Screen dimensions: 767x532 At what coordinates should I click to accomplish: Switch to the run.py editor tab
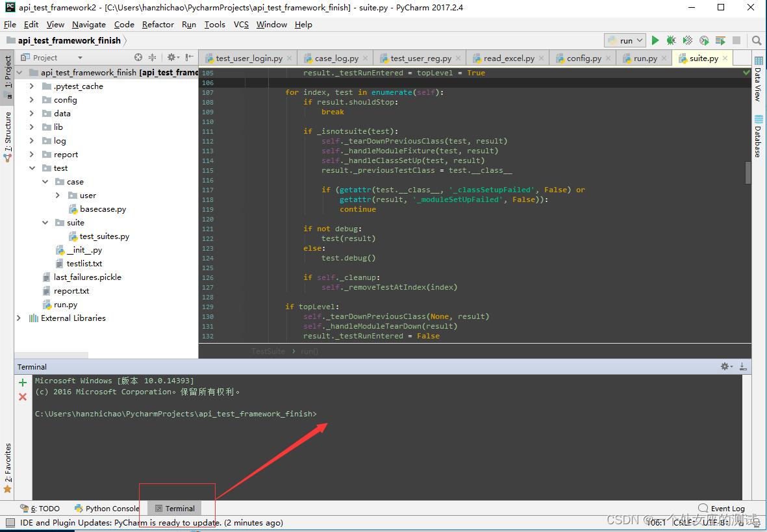pyautogui.click(x=645, y=58)
